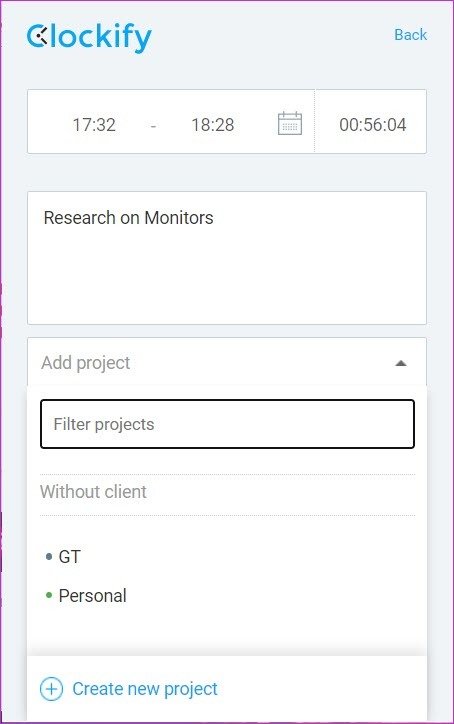Select the Personal project

tap(92, 596)
